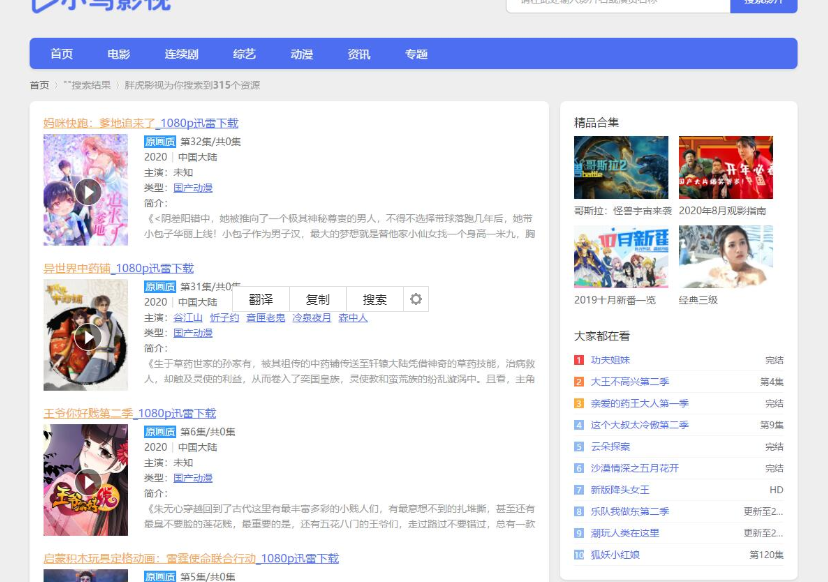Screen dimensions: 828x582
Task: Open ranked item 大王不高兴第二季
Action: [630, 382]
